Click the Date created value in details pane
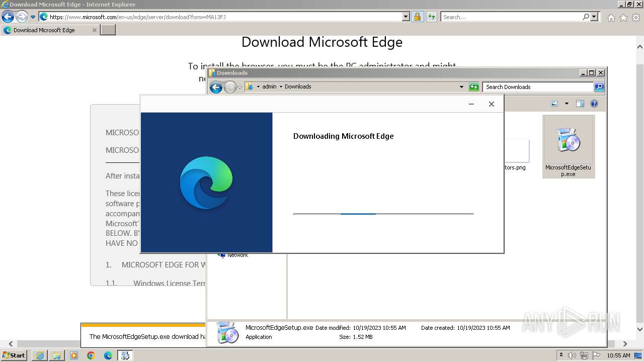Image resolution: width=644 pixels, height=362 pixels. point(484,328)
